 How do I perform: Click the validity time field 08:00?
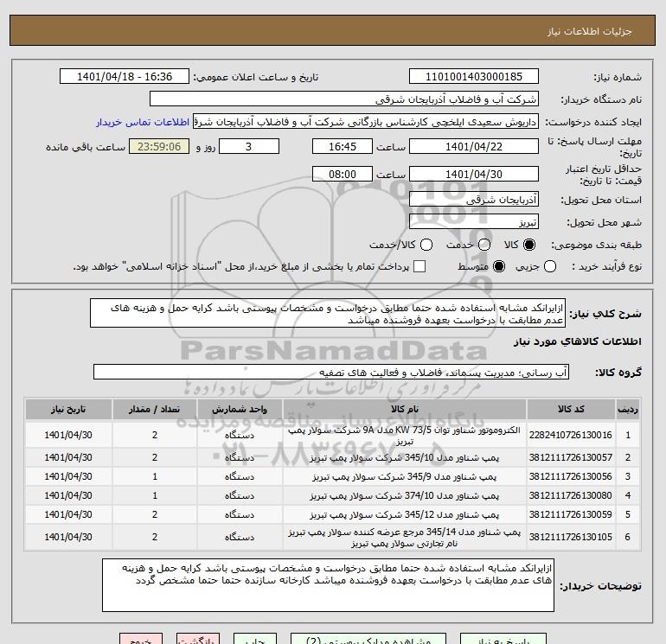(343, 174)
